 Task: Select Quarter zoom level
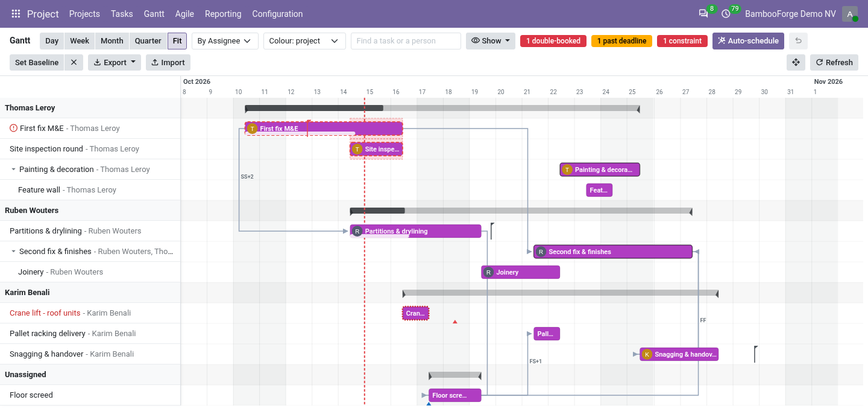point(148,41)
